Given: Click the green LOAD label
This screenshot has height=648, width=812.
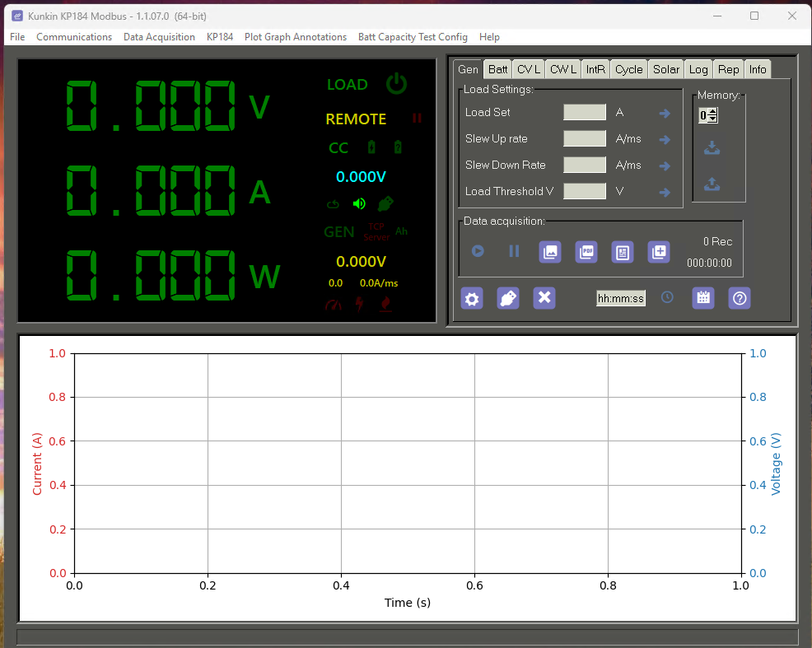Looking at the screenshot, I should pos(347,84).
